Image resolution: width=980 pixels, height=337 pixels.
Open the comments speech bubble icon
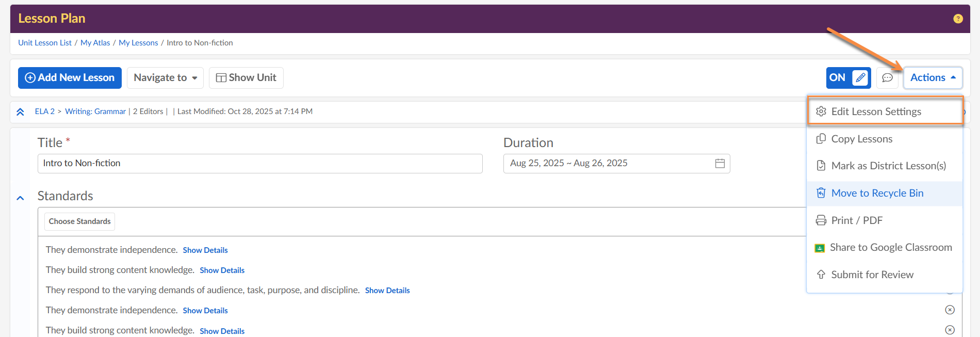click(x=887, y=77)
